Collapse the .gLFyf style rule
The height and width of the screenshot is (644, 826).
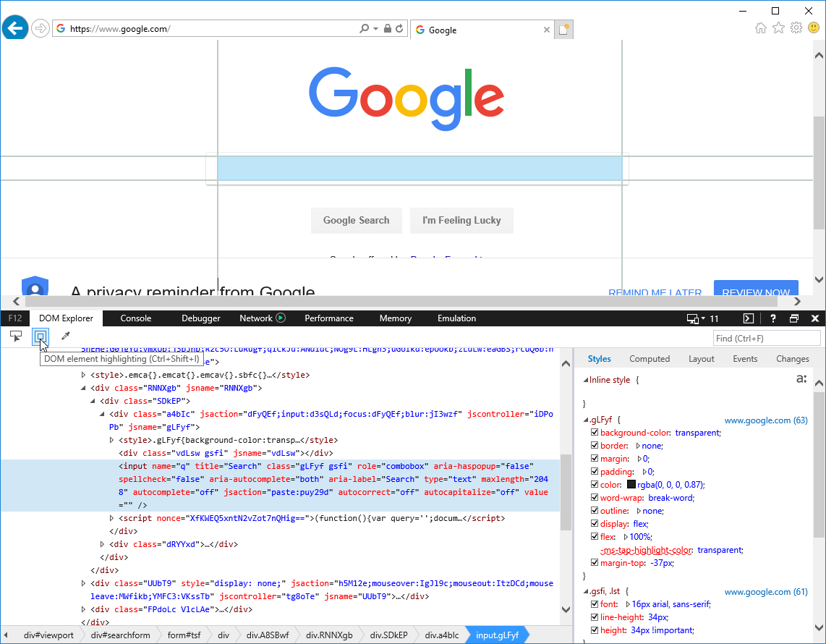point(586,420)
